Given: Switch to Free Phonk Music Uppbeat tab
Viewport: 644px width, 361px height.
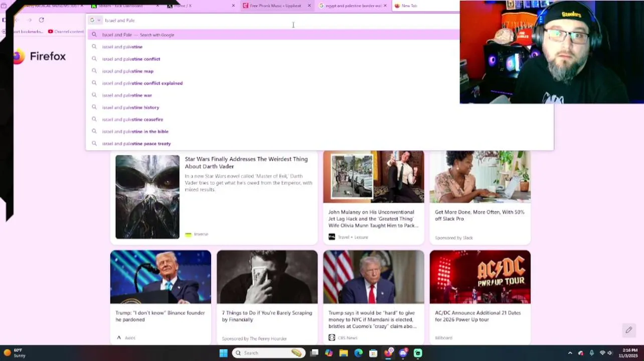Looking at the screenshot, I should 275,6.
